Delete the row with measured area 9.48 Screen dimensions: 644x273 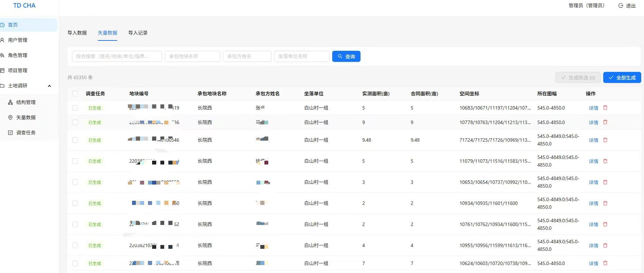click(x=605, y=140)
